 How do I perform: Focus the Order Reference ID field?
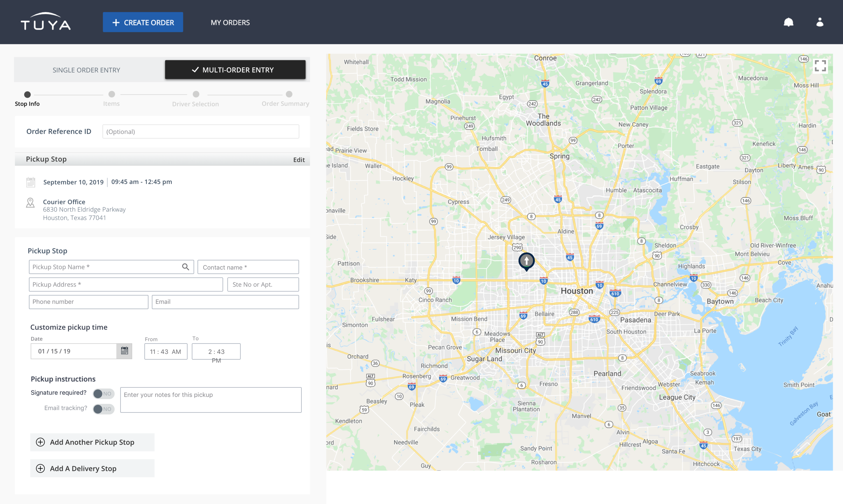(x=201, y=131)
